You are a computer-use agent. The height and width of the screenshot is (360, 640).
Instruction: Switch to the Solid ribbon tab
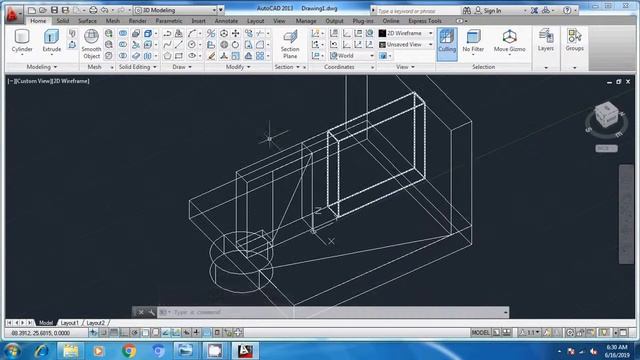[x=62, y=21]
